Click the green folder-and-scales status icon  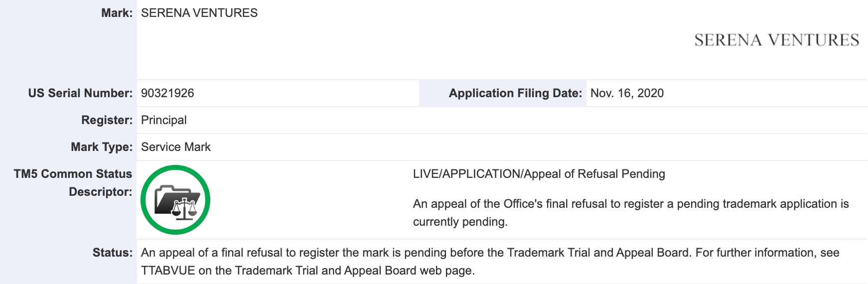point(175,200)
